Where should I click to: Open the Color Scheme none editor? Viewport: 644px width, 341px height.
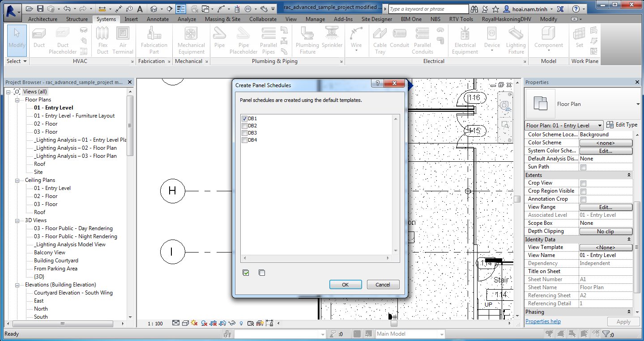(x=606, y=142)
